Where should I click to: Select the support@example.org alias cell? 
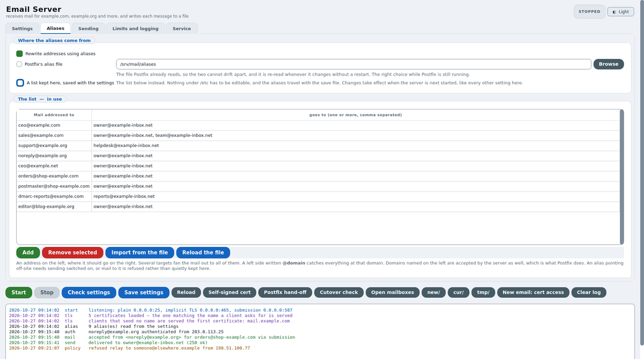tap(54, 145)
